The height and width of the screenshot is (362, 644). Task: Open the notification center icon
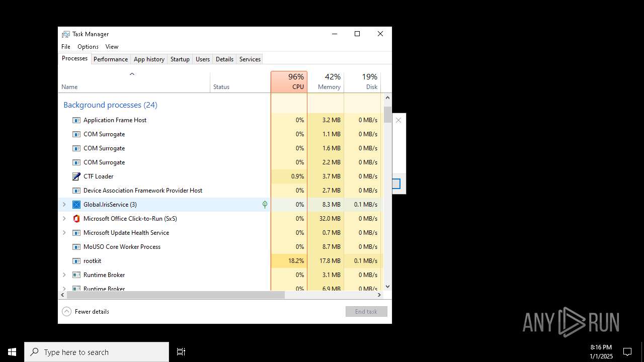point(627,352)
